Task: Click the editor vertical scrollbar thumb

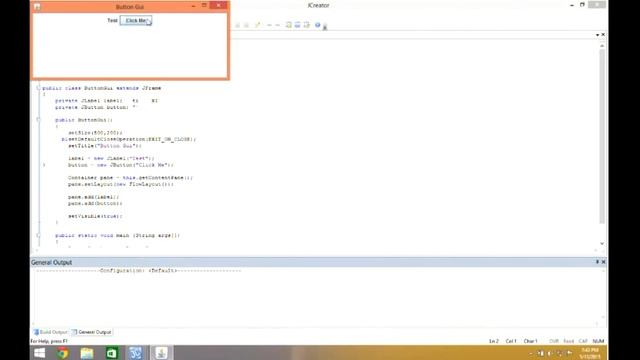Action: tap(602, 137)
